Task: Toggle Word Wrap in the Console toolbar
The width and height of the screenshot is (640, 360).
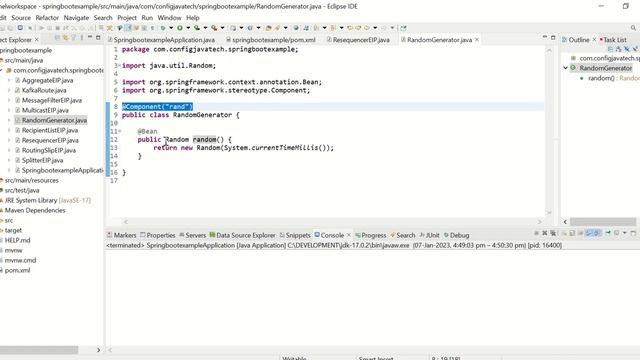Action: (580, 233)
